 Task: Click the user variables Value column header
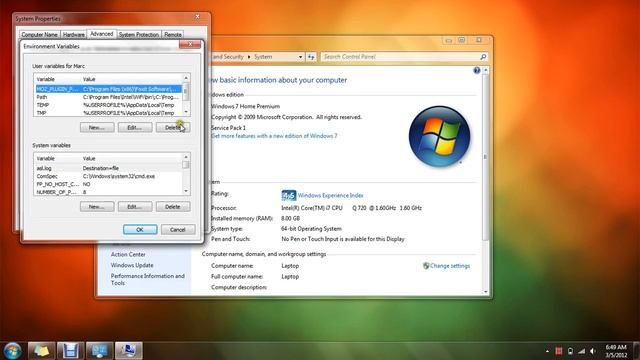click(131, 79)
